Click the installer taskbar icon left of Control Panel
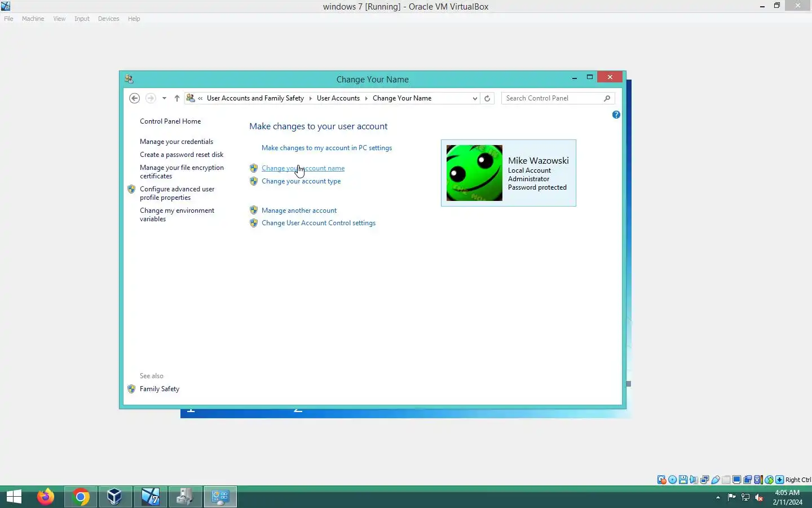This screenshot has height=508, width=812. pyautogui.click(x=185, y=497)
